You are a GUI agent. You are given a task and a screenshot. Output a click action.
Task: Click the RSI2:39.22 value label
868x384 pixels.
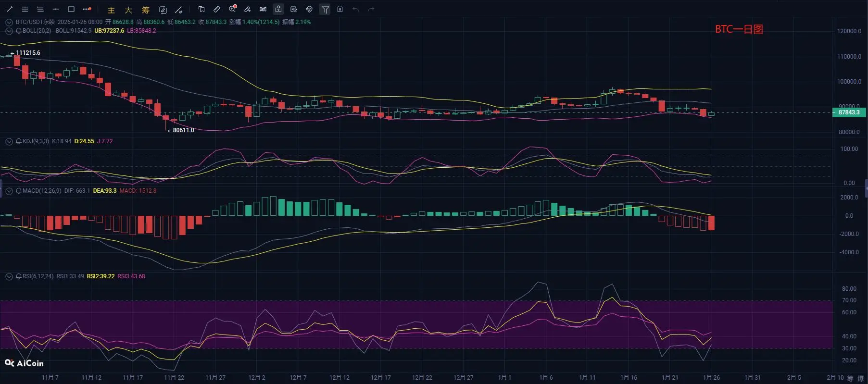point(101,276)
